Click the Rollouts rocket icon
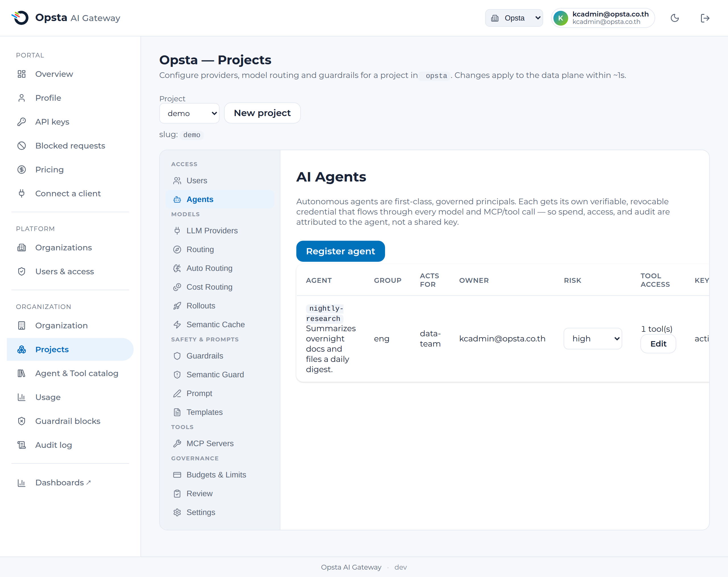 click(177, 306)
